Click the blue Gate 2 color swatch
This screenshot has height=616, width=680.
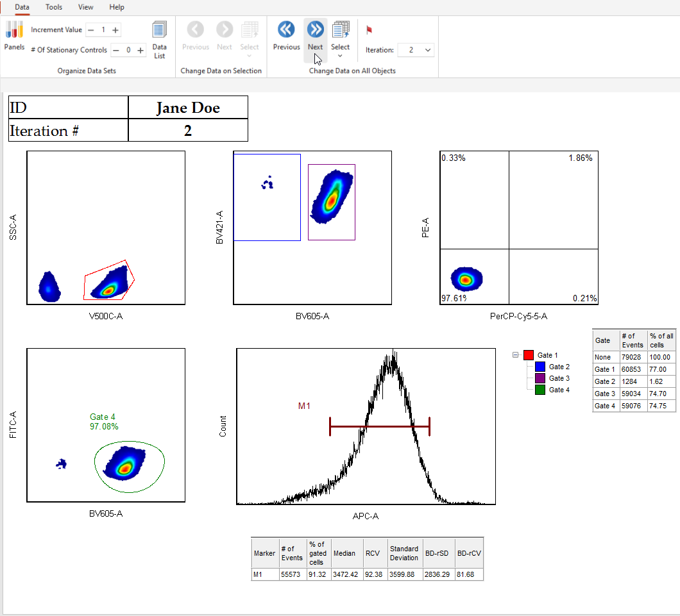540,367
